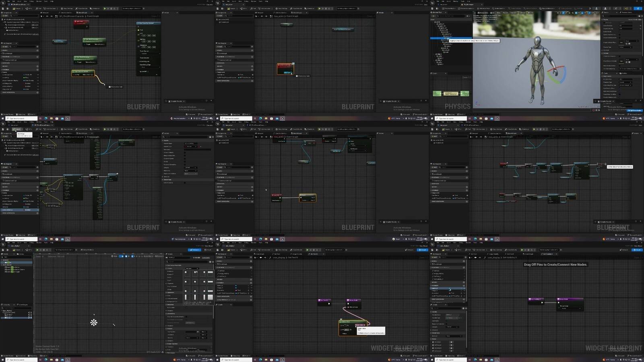Click plus beside Functions in top-left My Blueprint
644x362 pixels.
pos(37,57)
